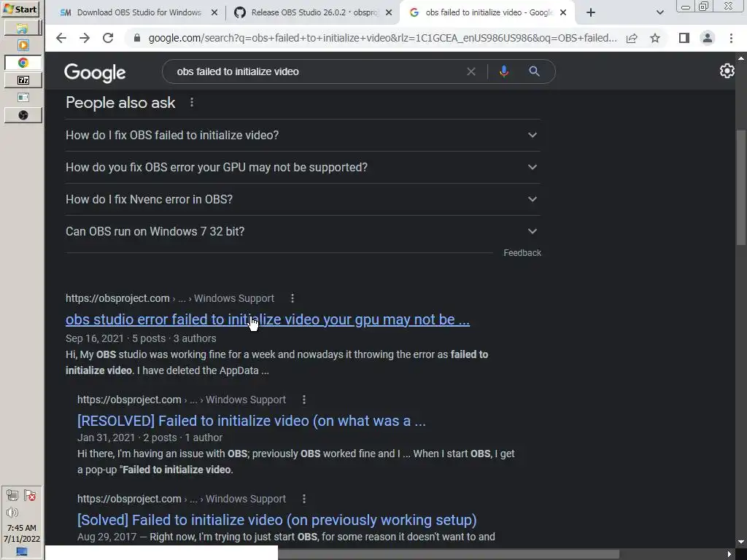747x560 pixels.
Task: Open a new browser tab
Action: 591,12
